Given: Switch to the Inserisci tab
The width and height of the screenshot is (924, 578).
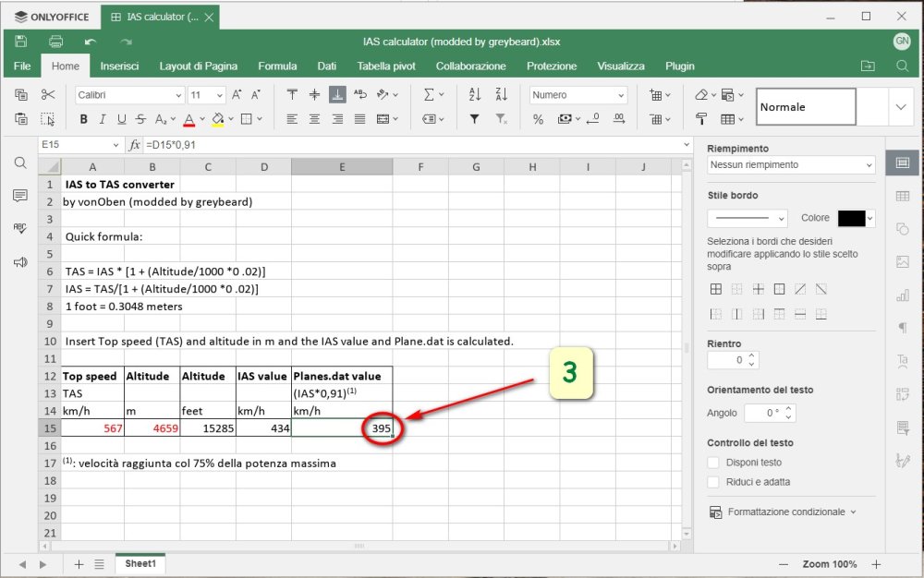Looking at the screenshot, I should pos(119,66).
